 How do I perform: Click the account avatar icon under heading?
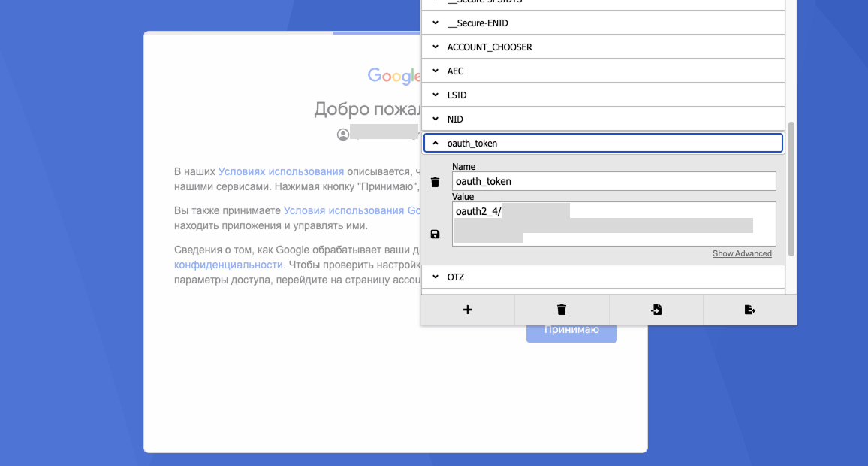(343, 135)
